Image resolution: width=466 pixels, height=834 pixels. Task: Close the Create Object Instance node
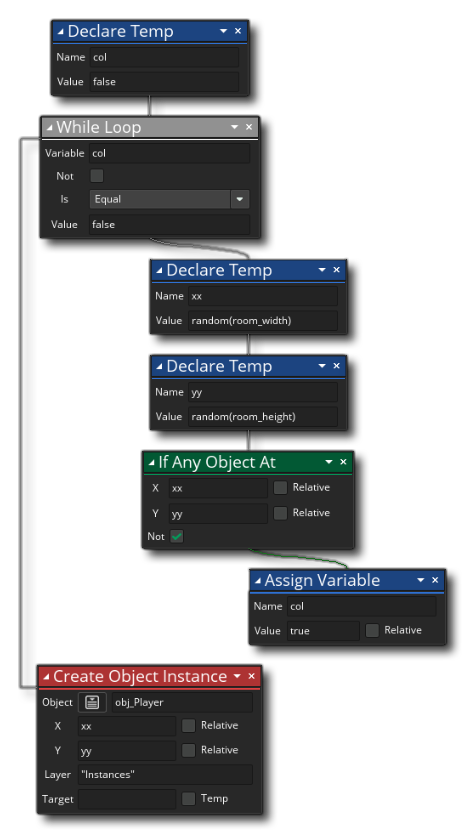(251, 677)
